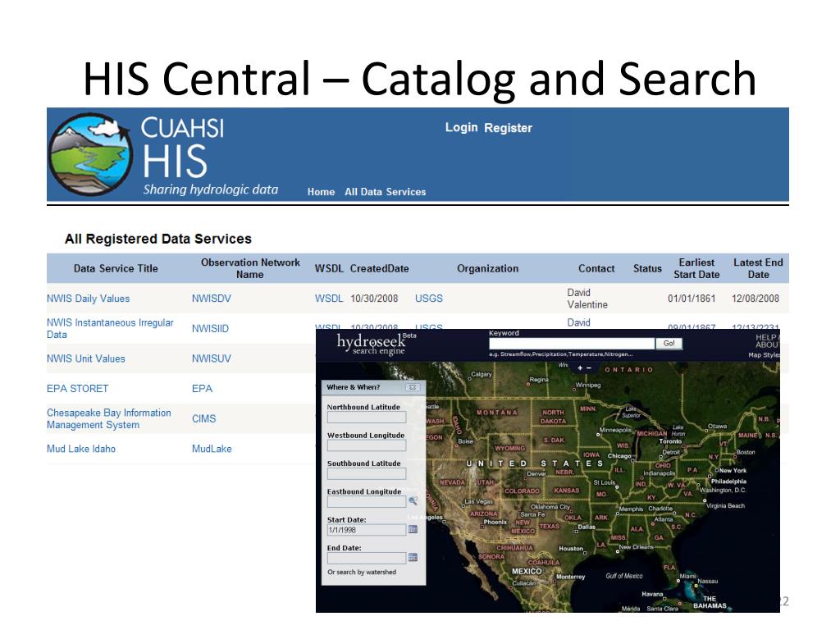The width and height of the screenshot is (840, 630).
Task: Click the Login link
Action: pos(461,127)
